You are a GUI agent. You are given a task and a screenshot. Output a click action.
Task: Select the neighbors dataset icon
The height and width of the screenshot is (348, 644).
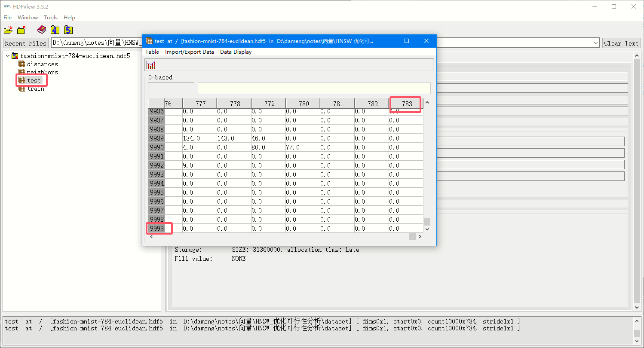tap(22, 72)
